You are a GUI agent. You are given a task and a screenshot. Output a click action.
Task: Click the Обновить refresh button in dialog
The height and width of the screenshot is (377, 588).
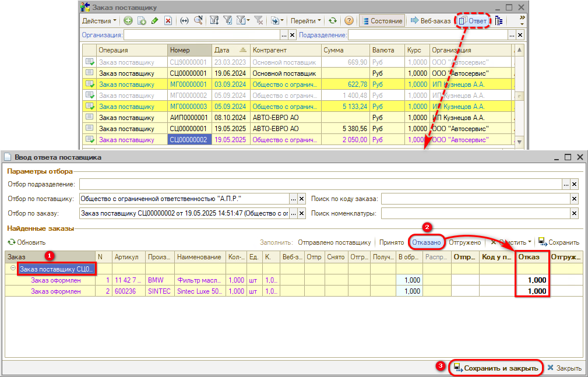click(x=26, y=242)
